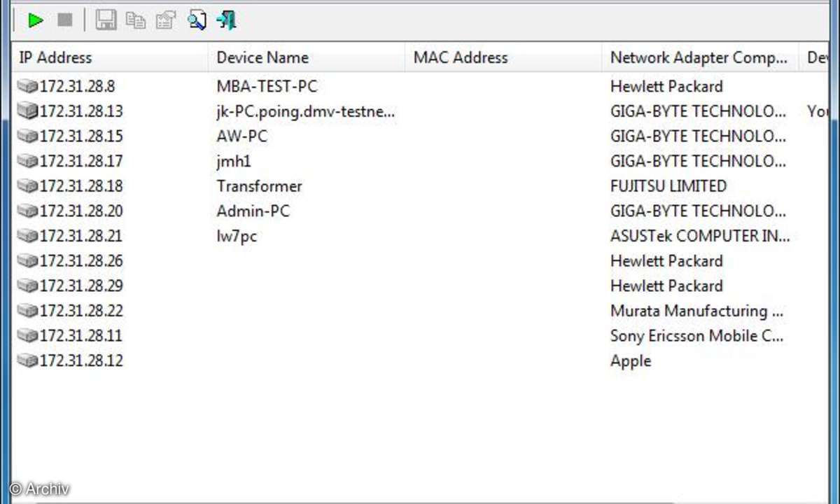Click the device icon beside 172.31.28.17
Screen dimensions: 840x504
[28, 161]
